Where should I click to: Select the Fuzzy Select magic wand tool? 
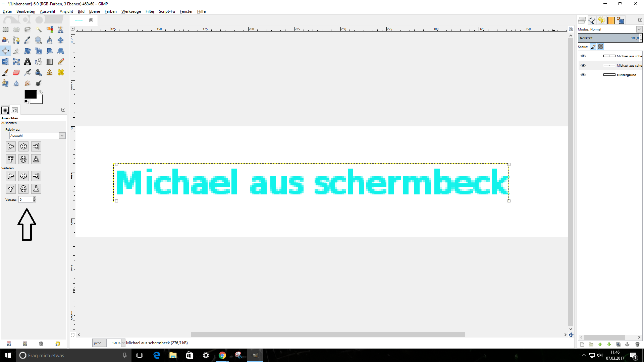39,29
